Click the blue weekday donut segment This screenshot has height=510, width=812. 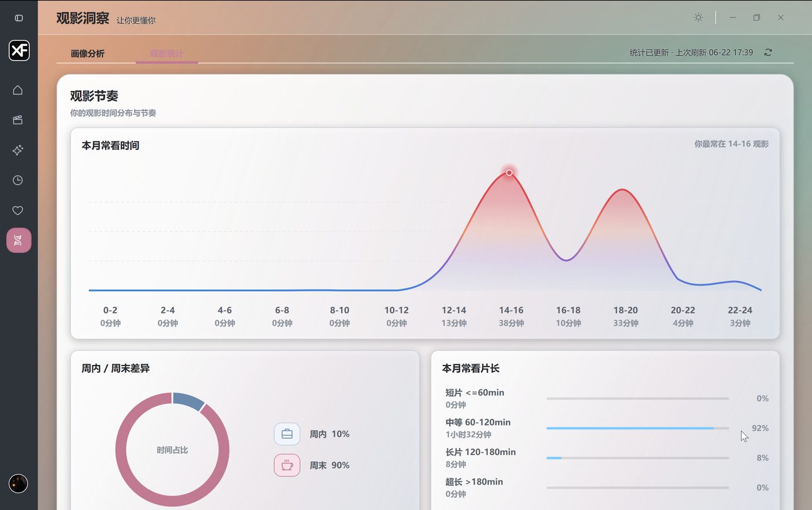(188, 401)
